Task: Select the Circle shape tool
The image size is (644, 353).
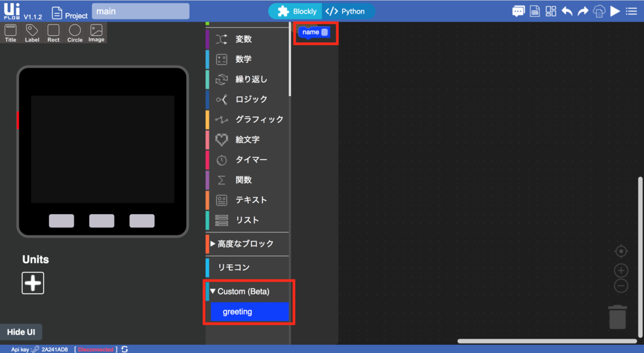Action: 75,33
